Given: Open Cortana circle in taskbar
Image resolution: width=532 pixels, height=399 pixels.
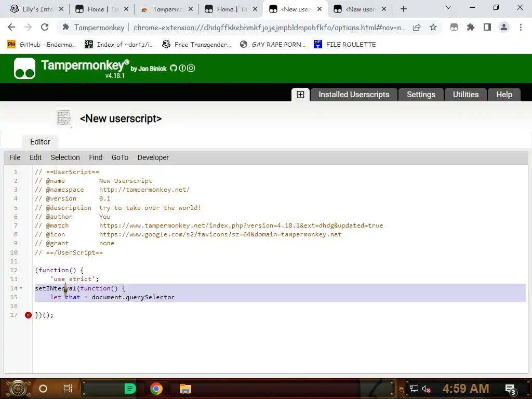Looking at the screenshot, I should (x=43, y=389).
